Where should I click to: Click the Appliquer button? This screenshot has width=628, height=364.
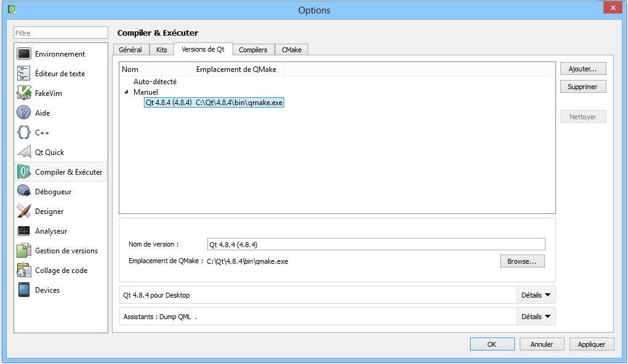[592, 344]
